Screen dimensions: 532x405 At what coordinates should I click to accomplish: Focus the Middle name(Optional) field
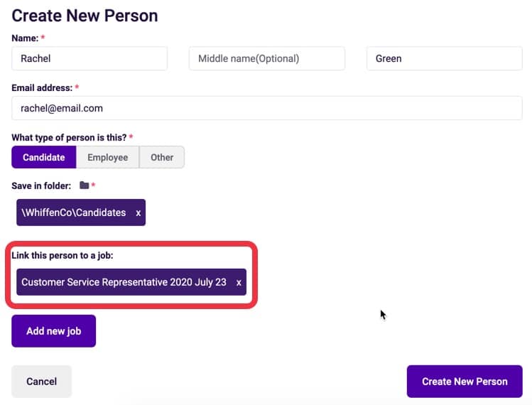click(x=267, y=58)
